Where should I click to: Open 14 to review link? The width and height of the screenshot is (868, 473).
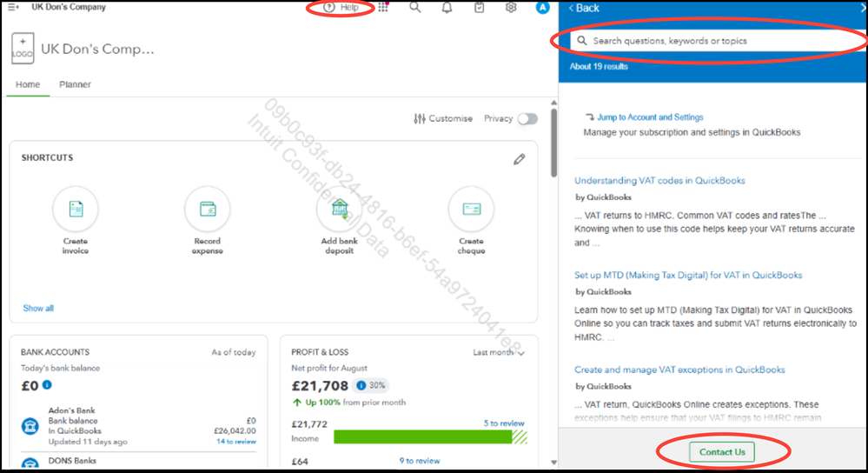(235, 442)
